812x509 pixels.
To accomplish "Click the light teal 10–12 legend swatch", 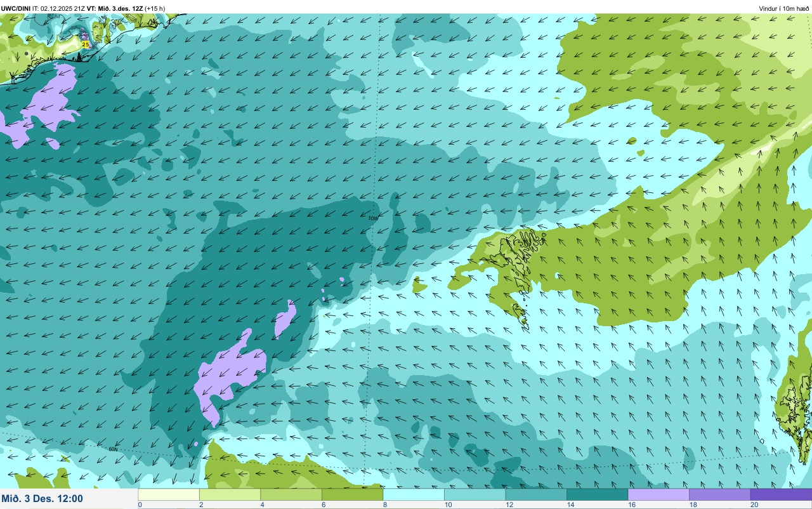I will point(475,494).
